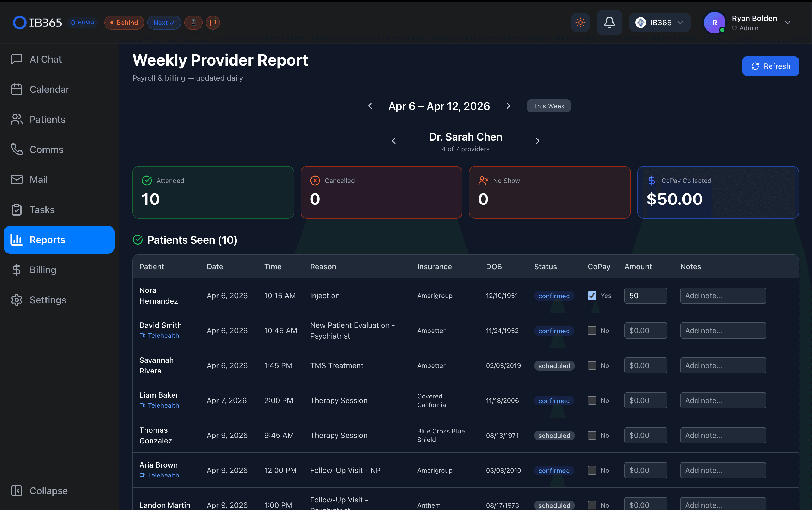The height and width of the screenshot is (510, 812).
Task: Open the notifications bell
Action: tap(609, 23)
